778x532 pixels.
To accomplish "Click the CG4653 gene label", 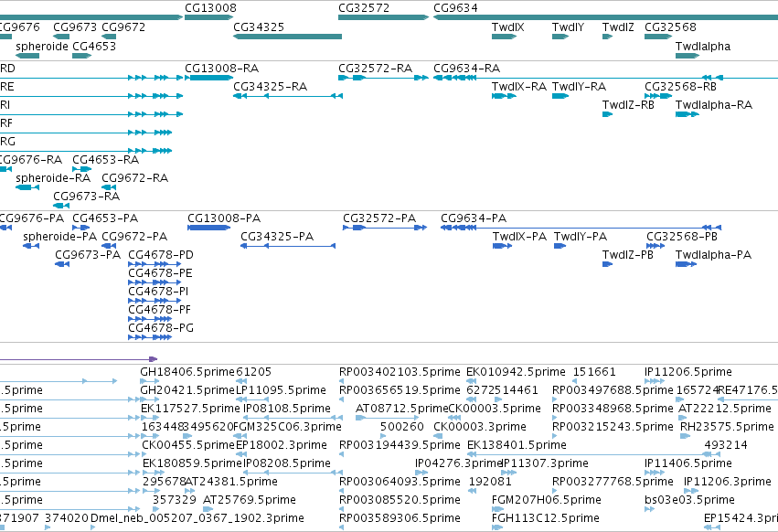I will (94, 46).
